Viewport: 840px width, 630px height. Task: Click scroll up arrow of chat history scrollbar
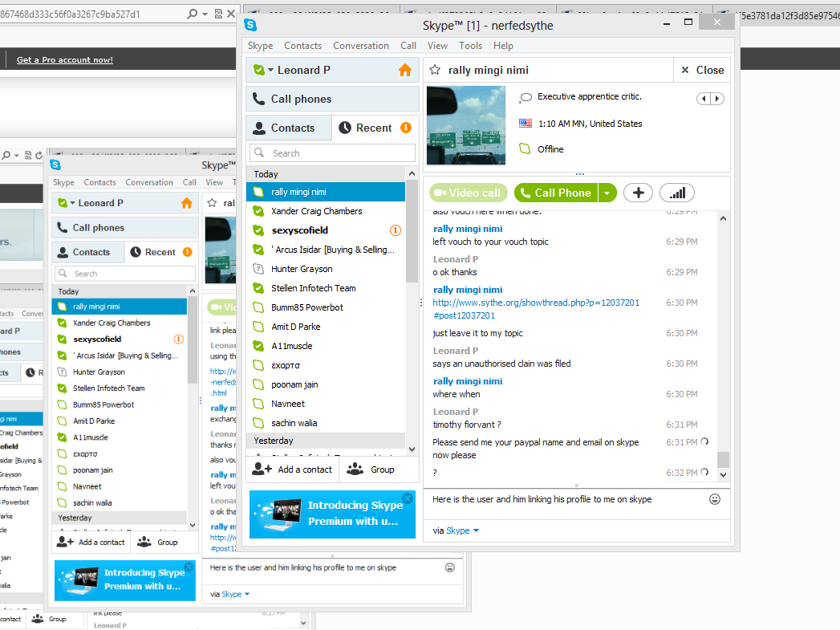tap(723, 218)
